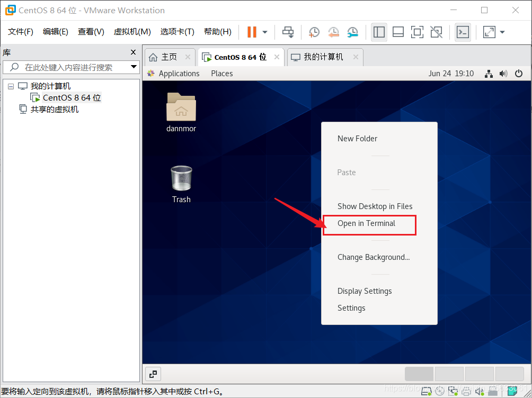Screen dimensions: 532x398
Task: Close the 主页 tab
Action: pos(188,57)
